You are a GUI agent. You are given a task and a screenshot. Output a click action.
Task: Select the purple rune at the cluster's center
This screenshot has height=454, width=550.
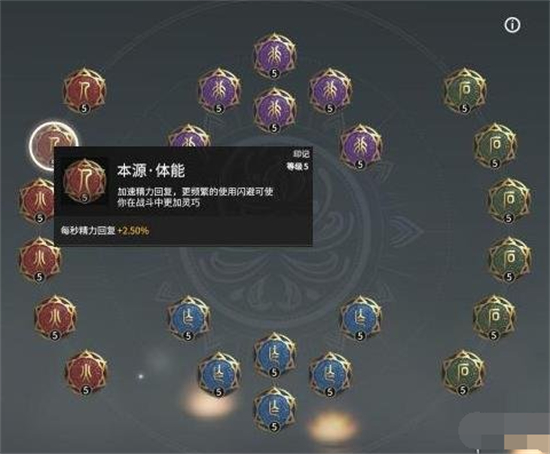pos(275,110)
